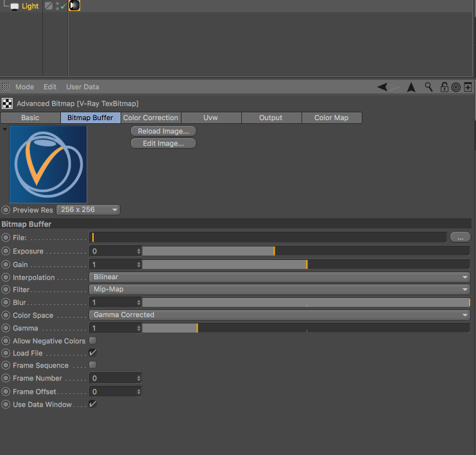This screenshot has width=476, height=455.
Task: Open the Color Space Gamma Corrected dropdown
Action: [280, 315]
